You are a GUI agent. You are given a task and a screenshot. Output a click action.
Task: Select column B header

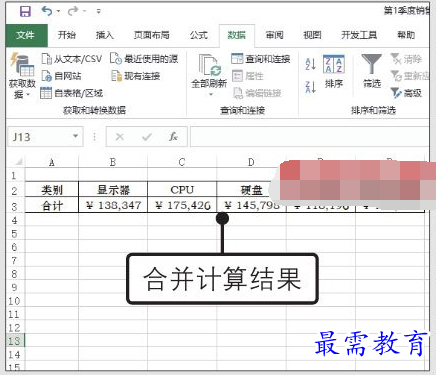tap(113, 162)
